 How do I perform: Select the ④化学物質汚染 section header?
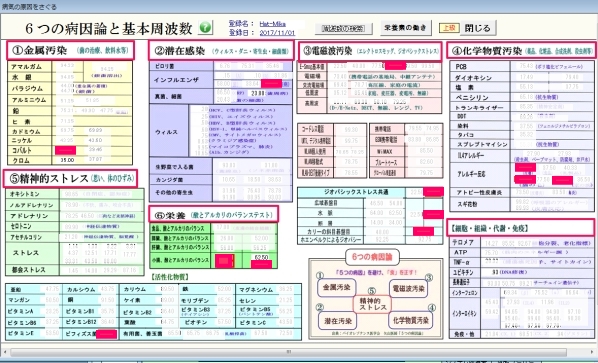point(522,50)
